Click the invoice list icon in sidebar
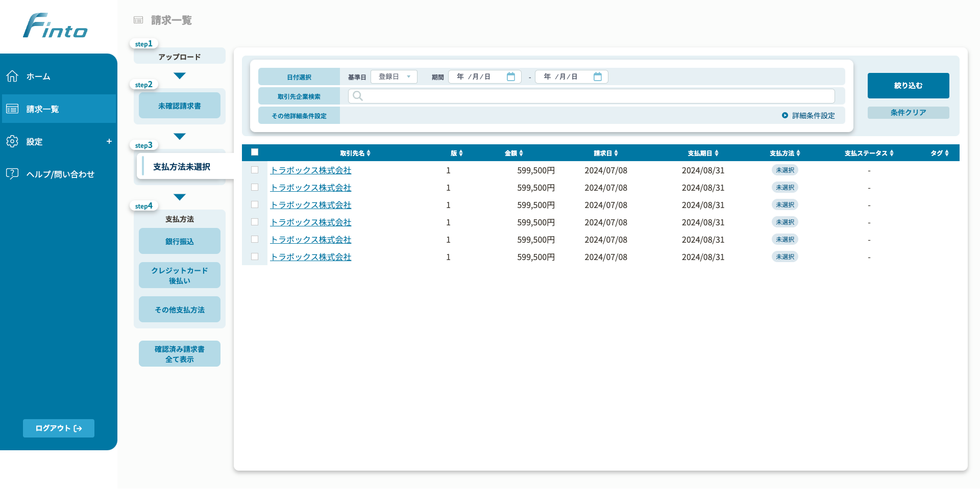This screenshot has width=980, height=489. [12, 109]
